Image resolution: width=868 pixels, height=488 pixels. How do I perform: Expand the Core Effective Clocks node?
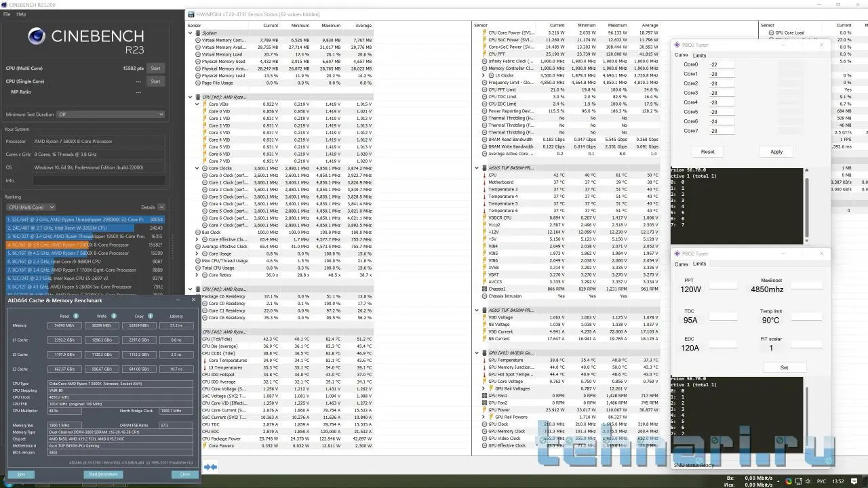point(197,239)
